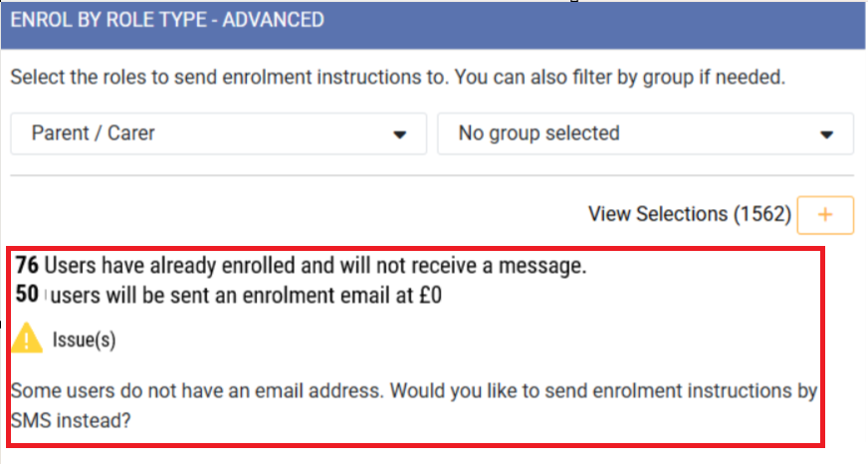Click the bold 50 users count
The image size is (868, 464).
(x=27, y=294)
